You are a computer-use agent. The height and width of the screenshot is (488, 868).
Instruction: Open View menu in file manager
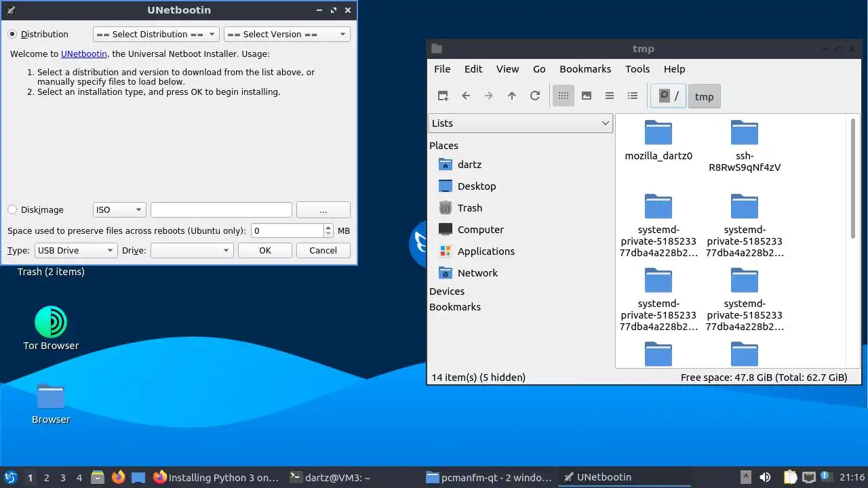507,69
